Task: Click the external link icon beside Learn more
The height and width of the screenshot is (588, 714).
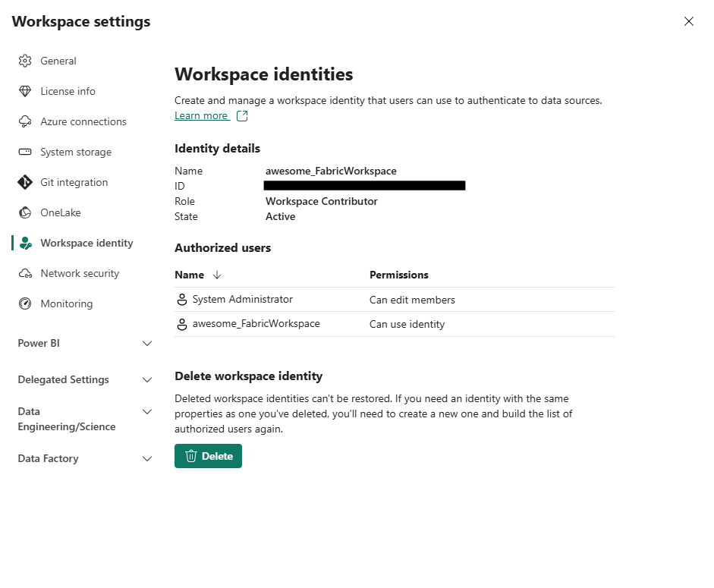Action: point(242,116)
